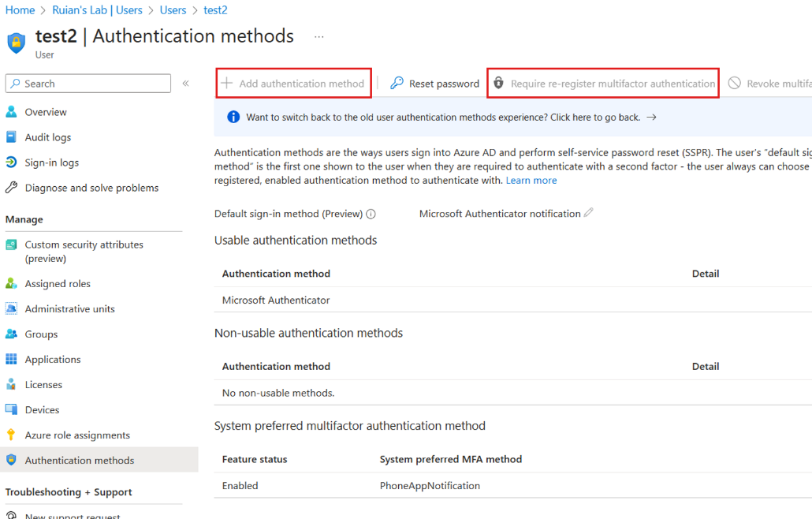Viewport: 812px width, 519px height.
Task: Open info tooltip beside Default sign-in method
Action: 371,213
